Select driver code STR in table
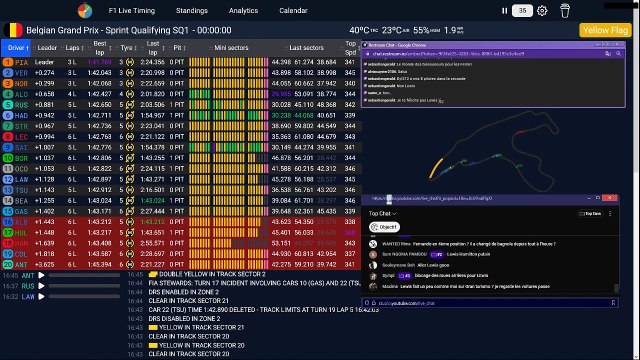 point(21,126)
